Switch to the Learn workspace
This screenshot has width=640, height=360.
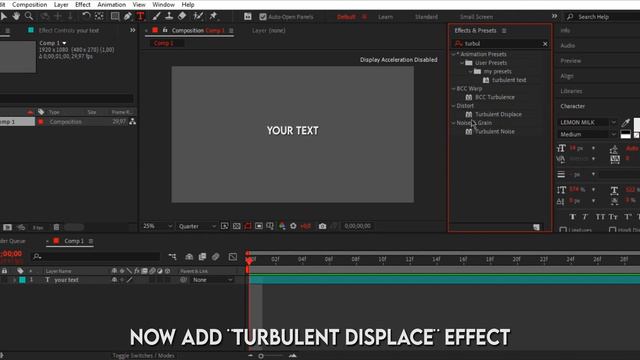click(385, 17)
